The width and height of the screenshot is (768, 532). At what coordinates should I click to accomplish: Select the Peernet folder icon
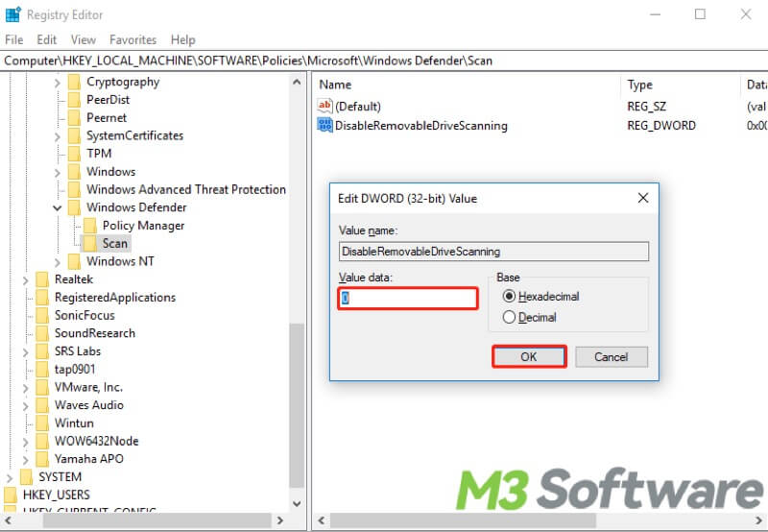[75, 118]
